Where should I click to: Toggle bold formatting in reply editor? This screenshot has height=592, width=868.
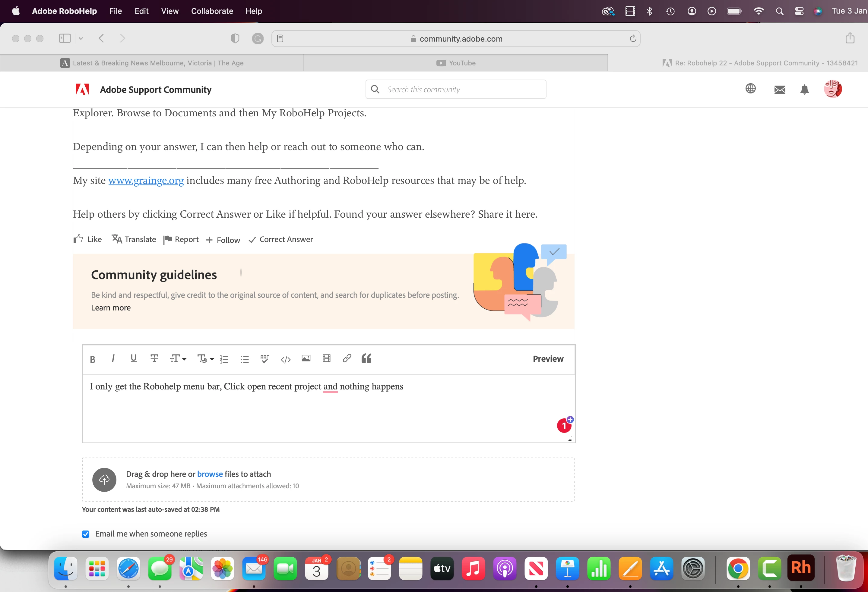(x=93, y=359)
